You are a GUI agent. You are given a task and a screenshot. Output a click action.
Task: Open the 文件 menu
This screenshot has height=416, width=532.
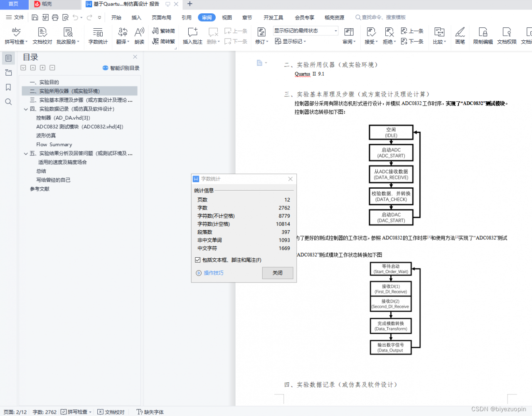click(18, 17)
